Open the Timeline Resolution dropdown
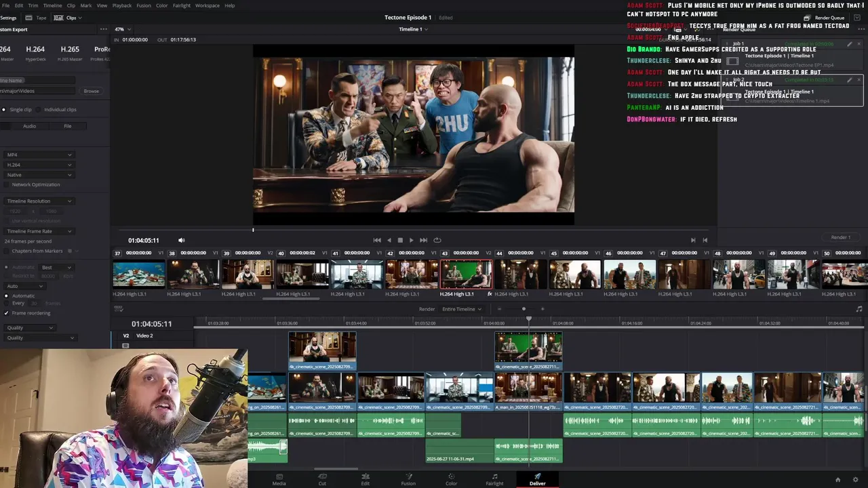868x488 pixels. (x=38, y=201)
